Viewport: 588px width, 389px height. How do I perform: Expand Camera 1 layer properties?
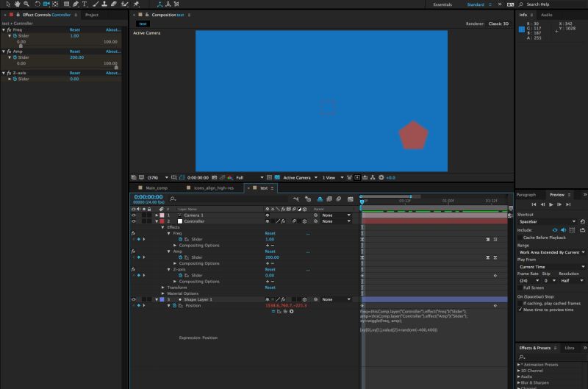pos(157,215)
